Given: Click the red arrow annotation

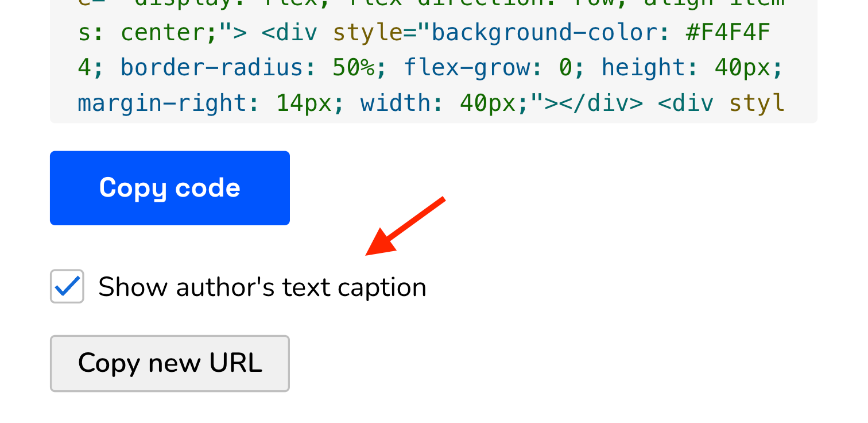Looking at the screenshot, I should click(405, 226).
